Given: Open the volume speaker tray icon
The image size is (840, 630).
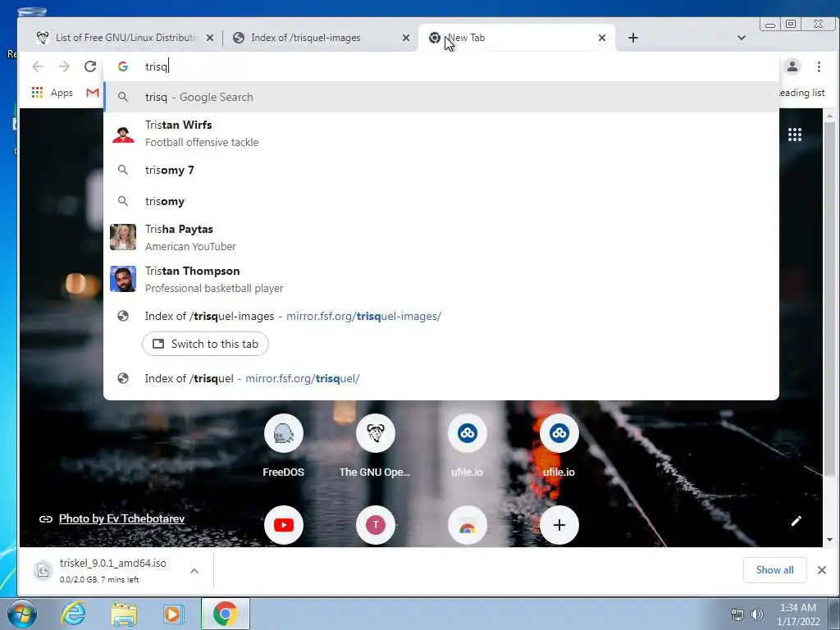Looking at the screenshot, I should tap(756, 614).
